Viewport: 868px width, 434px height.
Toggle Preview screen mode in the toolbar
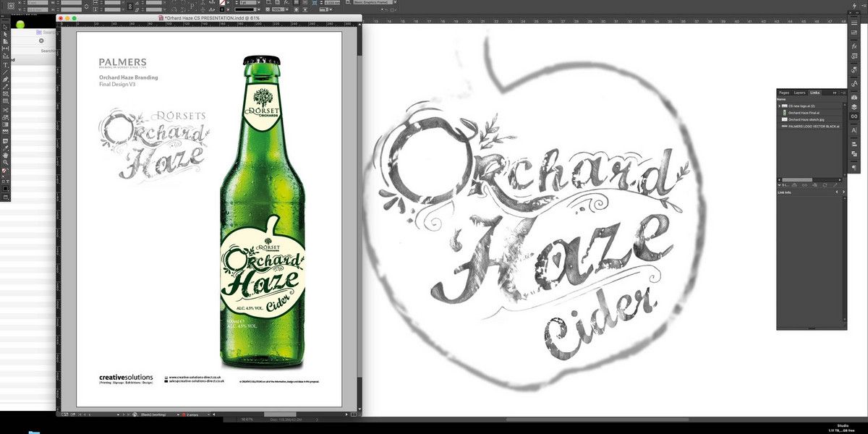pos(5,195)
